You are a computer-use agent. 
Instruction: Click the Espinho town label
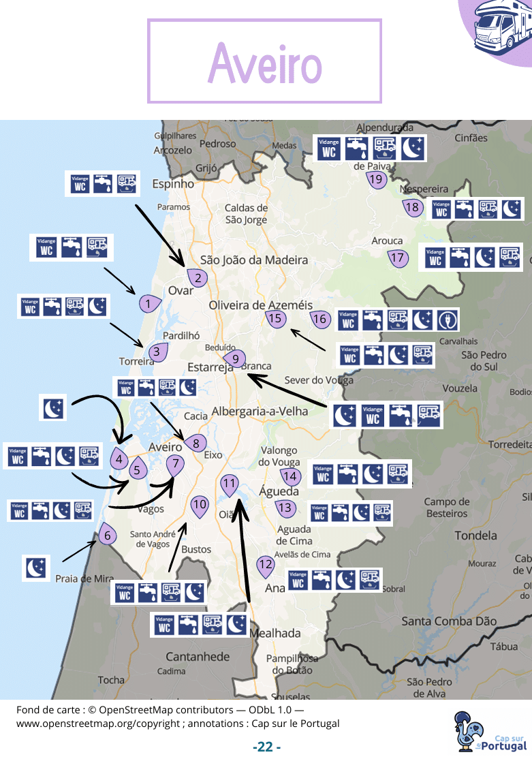pos(173,184)
